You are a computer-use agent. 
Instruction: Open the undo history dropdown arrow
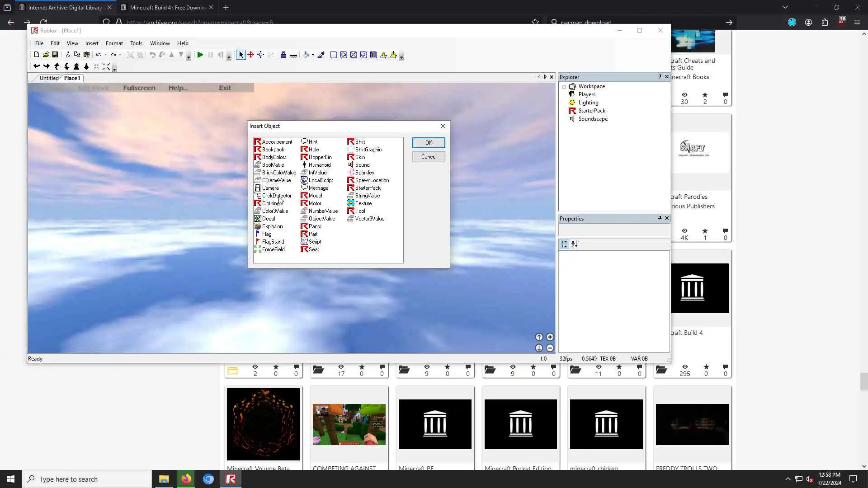[105, 55]
